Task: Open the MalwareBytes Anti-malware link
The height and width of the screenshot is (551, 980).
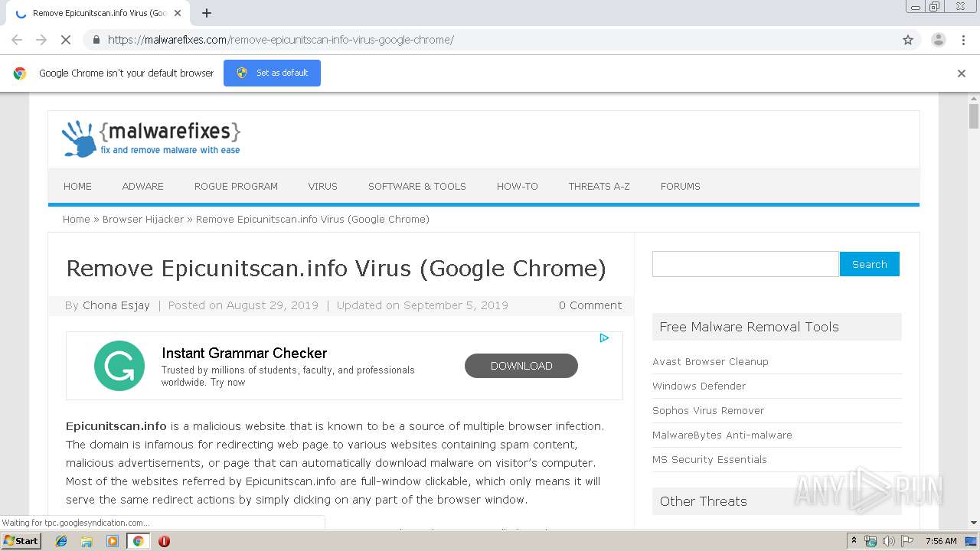Action: [x=722, y=435]
